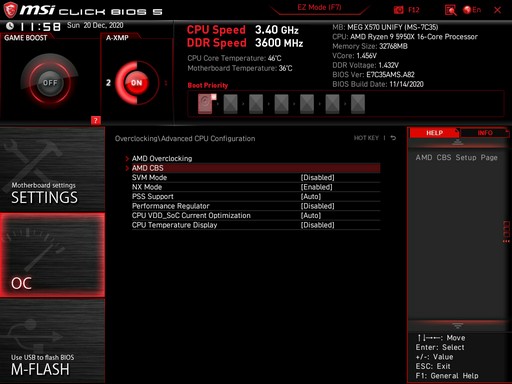Image resolution: width=512 pixels, height=384 pixels.
Task: Change Performance Regulator Disabled value
Action: click(317, 206)
